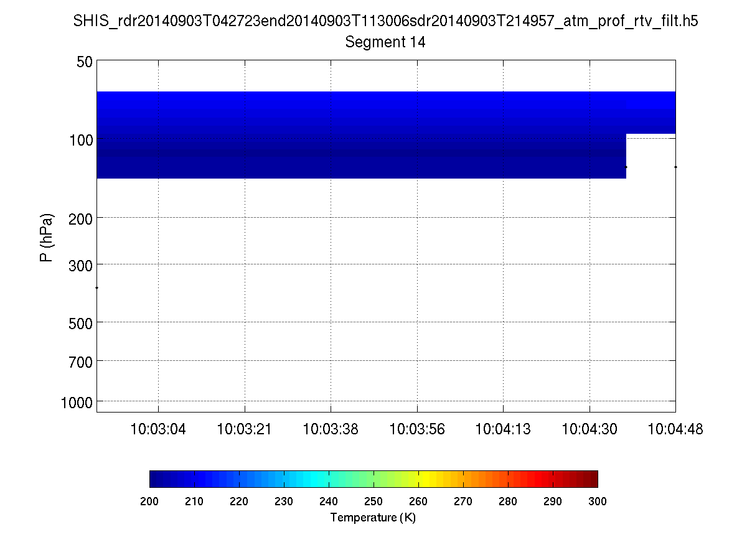Click the 50 pressure tick label
747x560 pixels.
click(85, 62)
